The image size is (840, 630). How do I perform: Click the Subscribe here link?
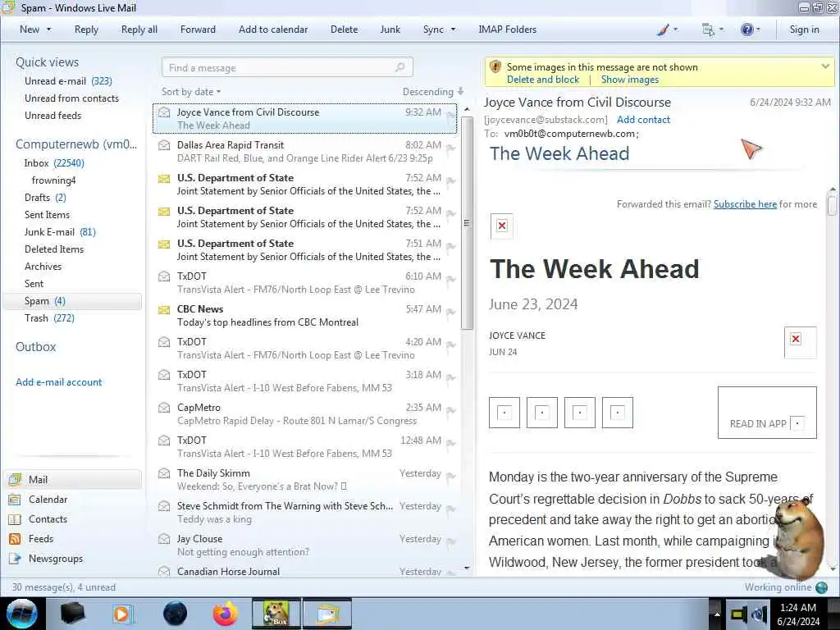[x=745, y=204]
